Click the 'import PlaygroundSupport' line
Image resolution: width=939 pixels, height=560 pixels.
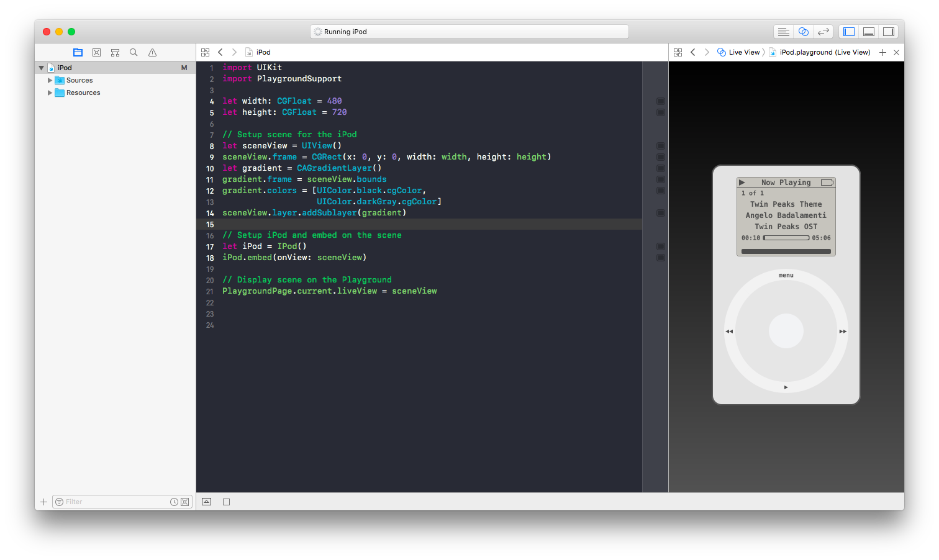(282, 79)
